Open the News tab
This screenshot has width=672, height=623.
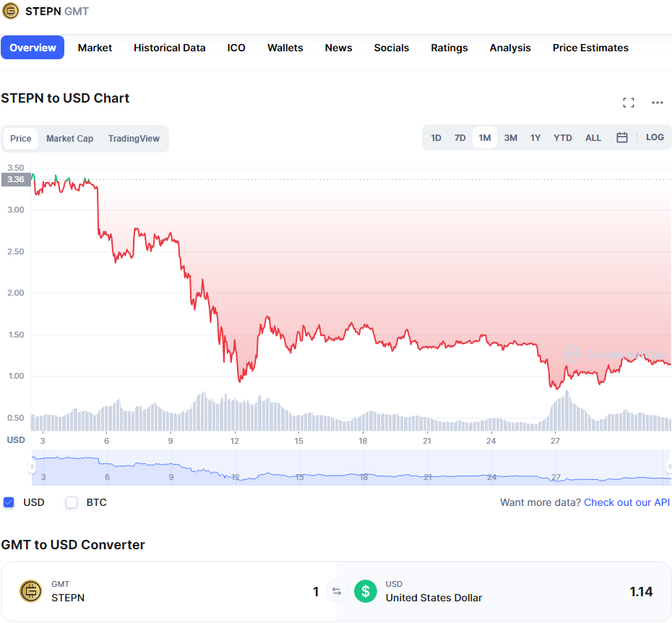point(338,48)
